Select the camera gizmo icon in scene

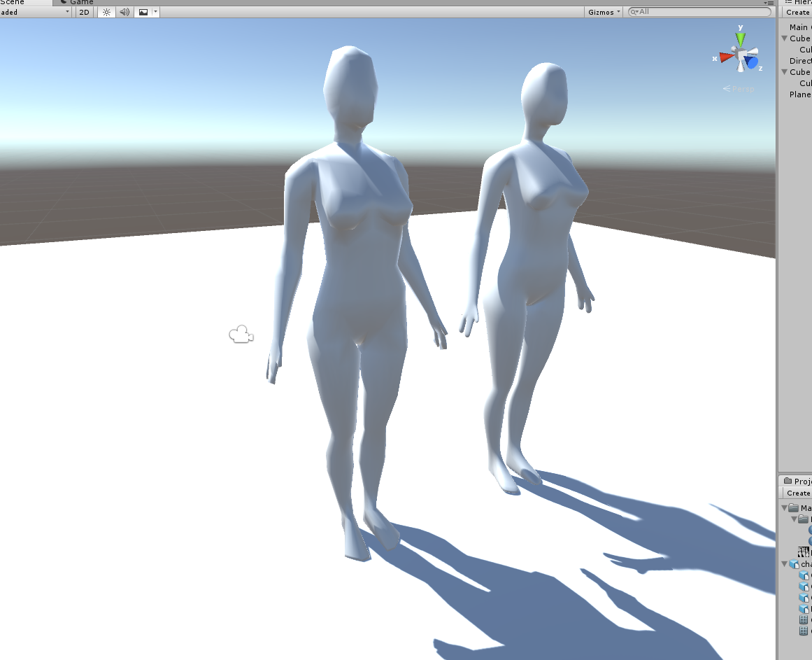pyautogui.click(x=241, y=334)
